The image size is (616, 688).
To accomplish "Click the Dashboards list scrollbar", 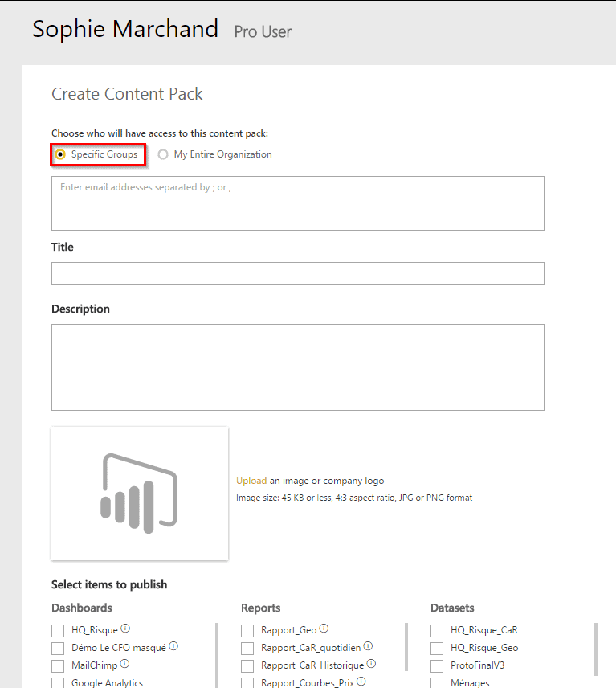I will click(217, 649).
